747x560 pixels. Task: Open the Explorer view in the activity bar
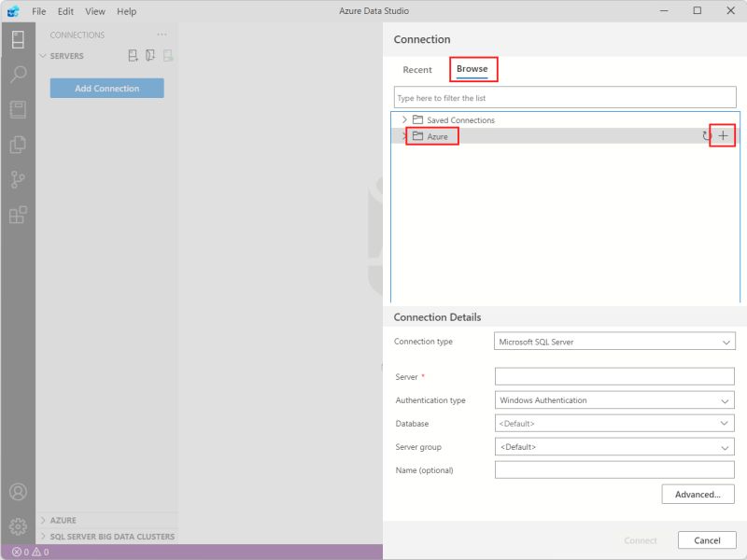[x=17, y=142]
